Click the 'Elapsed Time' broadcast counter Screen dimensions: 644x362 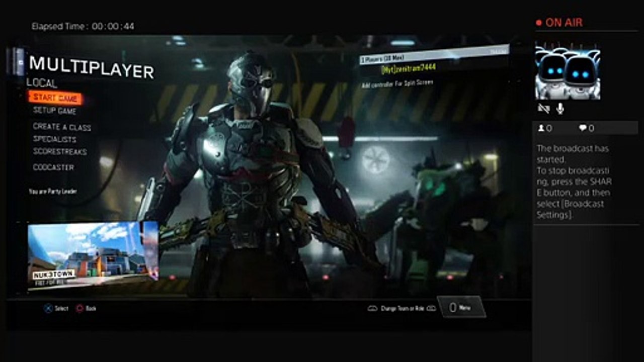pyautogui.click(x=83, y=26)
